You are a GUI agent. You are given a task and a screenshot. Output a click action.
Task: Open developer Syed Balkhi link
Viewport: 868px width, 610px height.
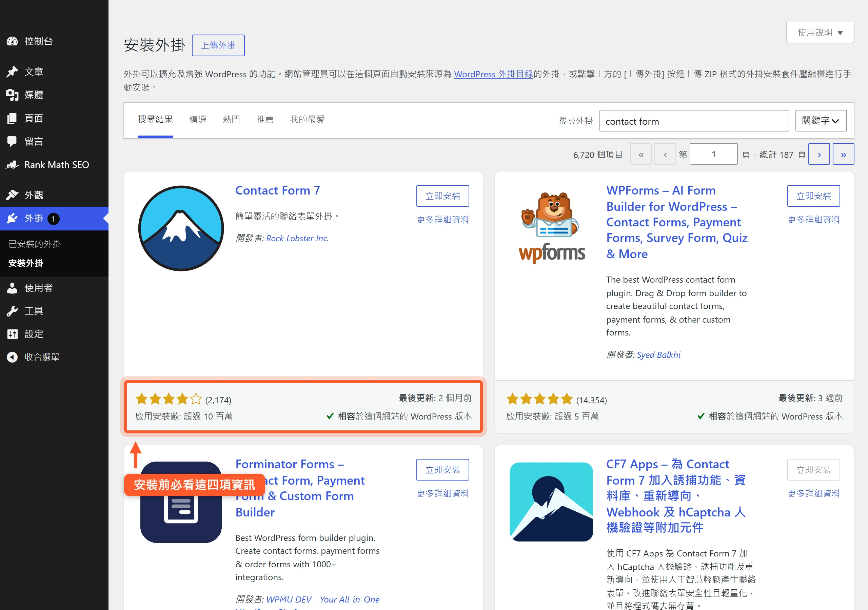(x=658, y=355)
